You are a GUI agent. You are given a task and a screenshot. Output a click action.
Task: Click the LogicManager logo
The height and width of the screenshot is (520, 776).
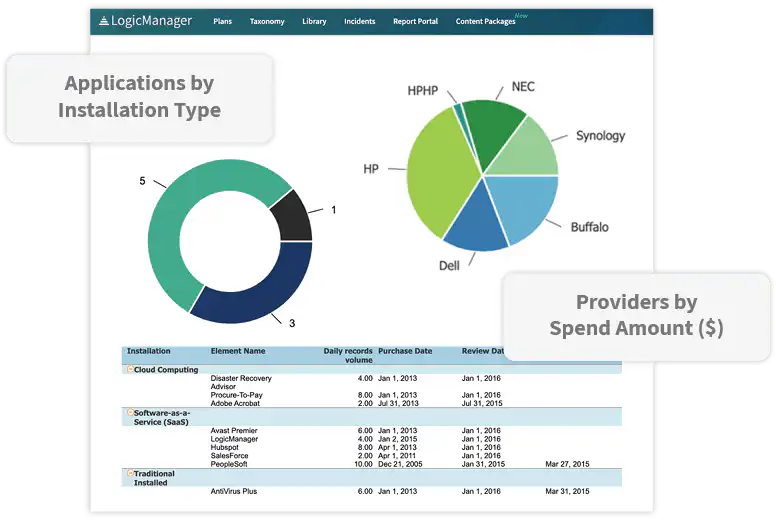(x=146, y=21)
